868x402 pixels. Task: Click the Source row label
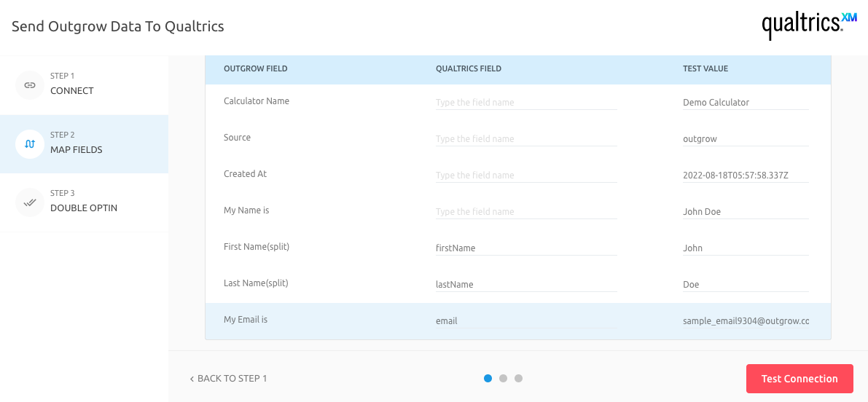tap(237, 137)
